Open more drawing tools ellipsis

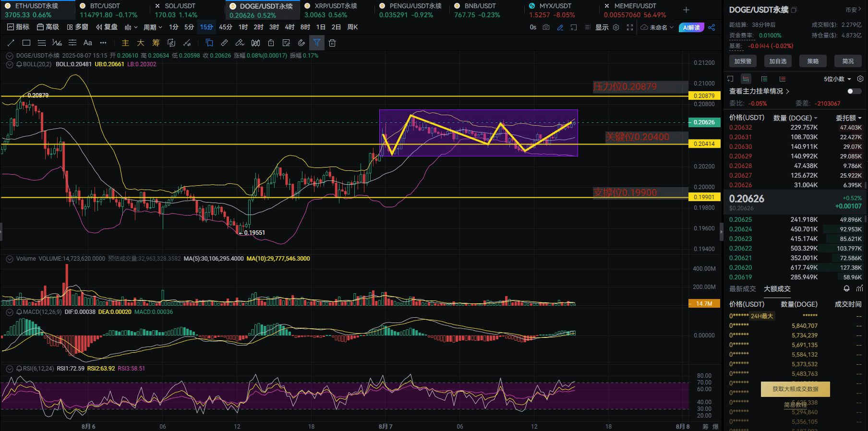pos(103,43)
